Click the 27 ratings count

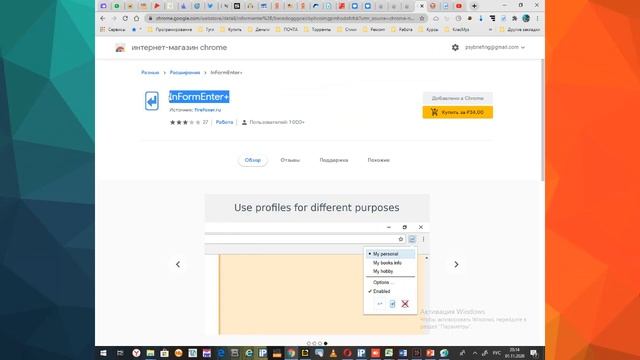205,122
